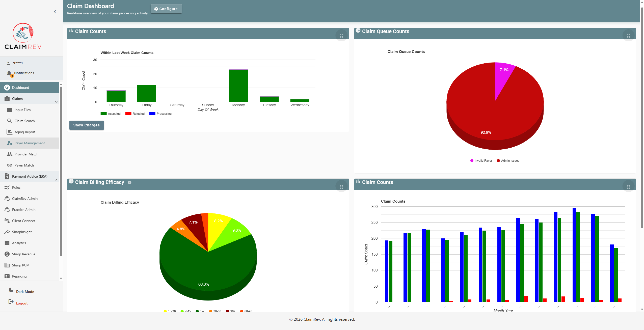The width and height of the screenshot is (644, 330).
Task: Click the ClaimRev logo
Action: point(23,36)
